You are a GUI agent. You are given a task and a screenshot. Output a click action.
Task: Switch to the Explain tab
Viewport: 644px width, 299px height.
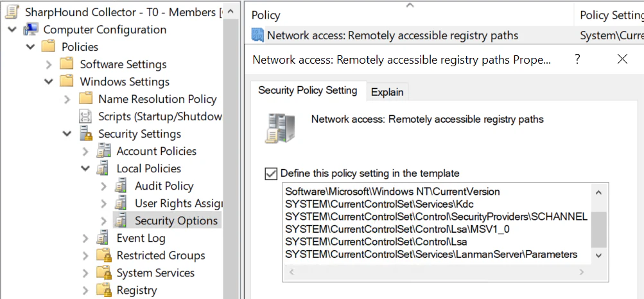coord(387,92)
